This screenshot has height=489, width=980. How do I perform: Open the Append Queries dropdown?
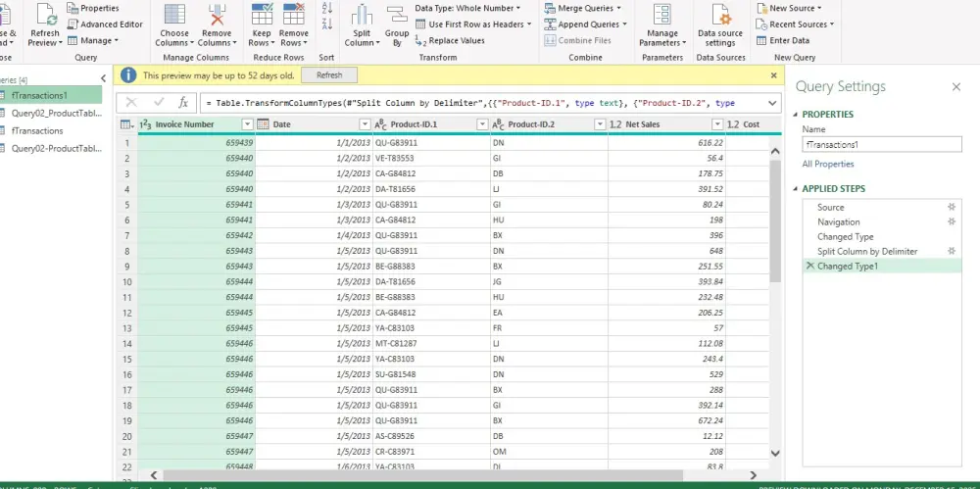tap(584, 24)
